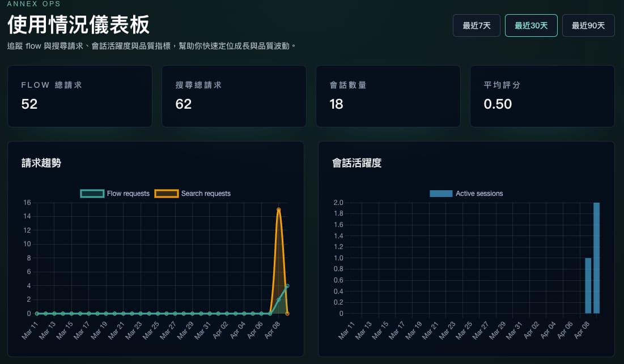Click the FLOW 總請求 card value 52
Image resolution: width=624 pixels, height=364 pixels.
pyautogui.click(x=29, y=104)
